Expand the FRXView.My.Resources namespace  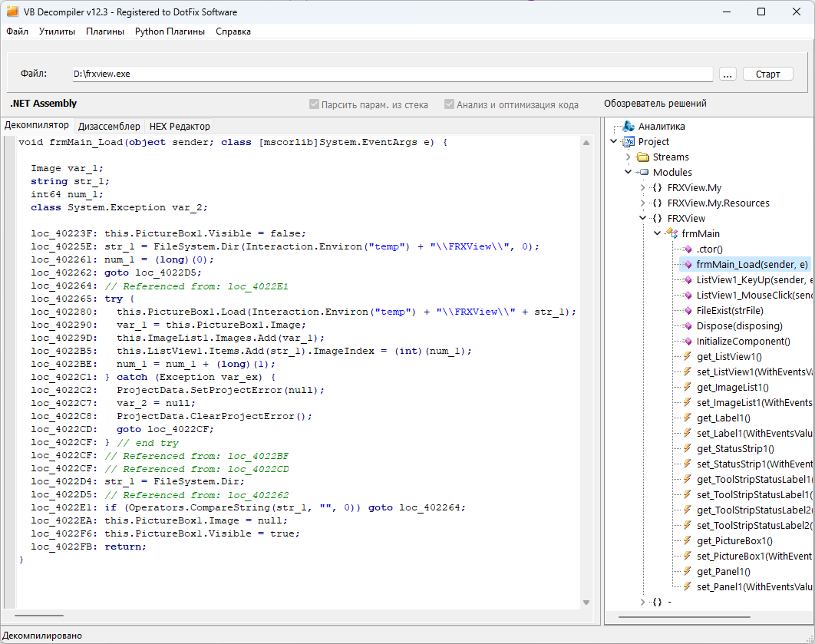643,203
